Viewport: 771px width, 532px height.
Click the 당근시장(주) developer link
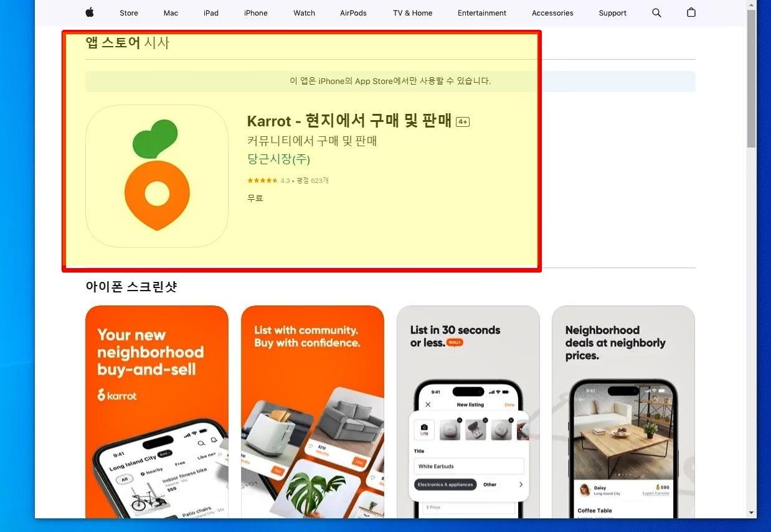click(278, 159)
